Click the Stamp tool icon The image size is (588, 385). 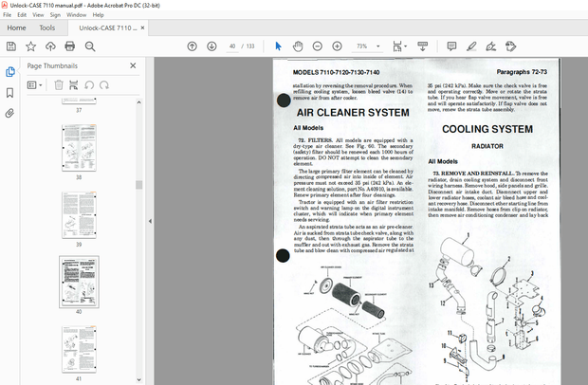pyautogui.click(x=510, y=46)
